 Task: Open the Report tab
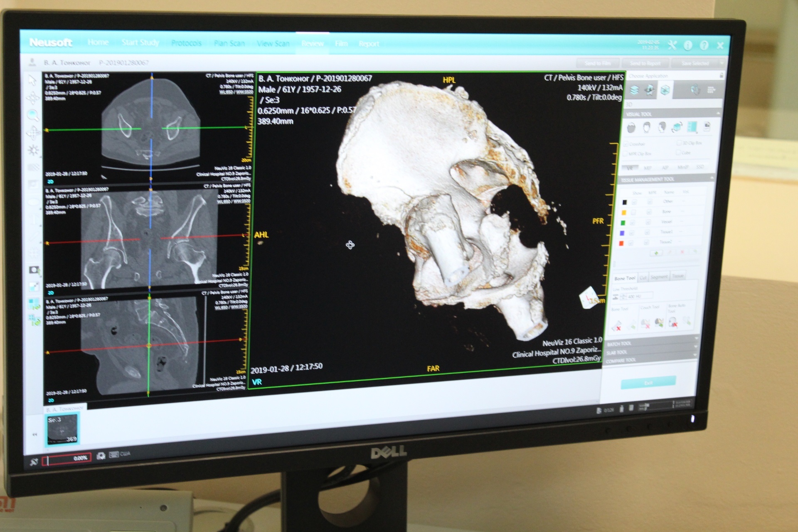pyautogui.click(x=369, y=44)
